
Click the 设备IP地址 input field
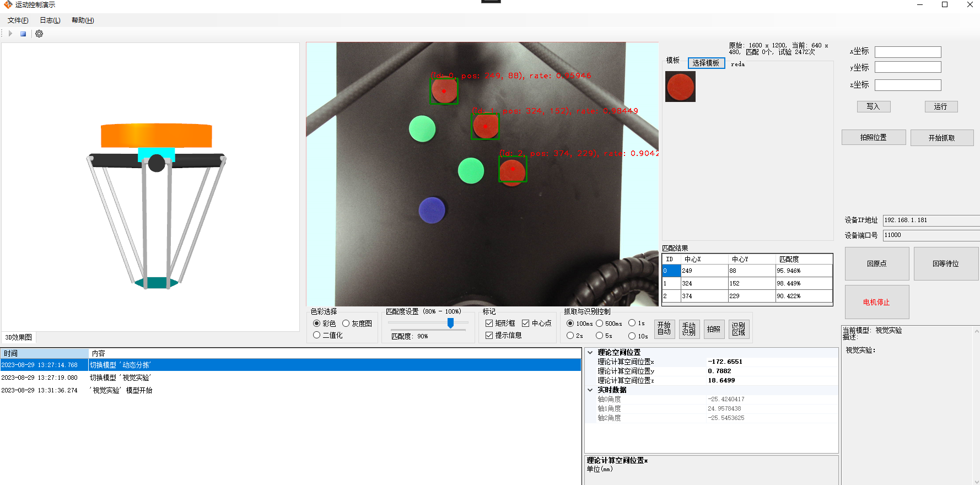931,220
